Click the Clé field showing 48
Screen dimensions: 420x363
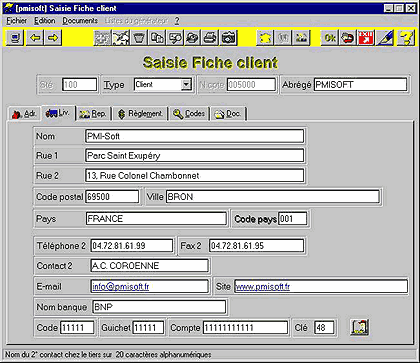[324, 328]
